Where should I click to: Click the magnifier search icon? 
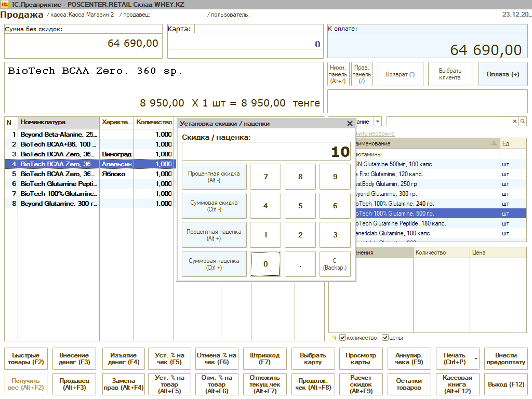523,121
